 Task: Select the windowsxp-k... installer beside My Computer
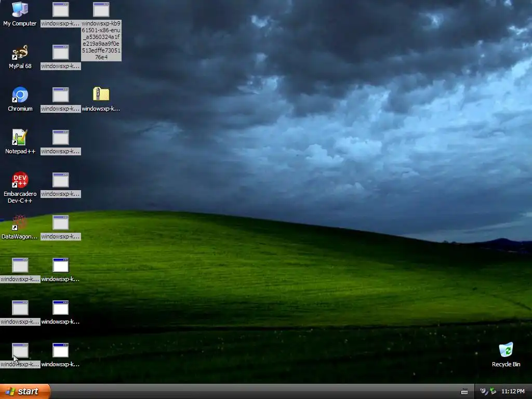tap(60, 9)
